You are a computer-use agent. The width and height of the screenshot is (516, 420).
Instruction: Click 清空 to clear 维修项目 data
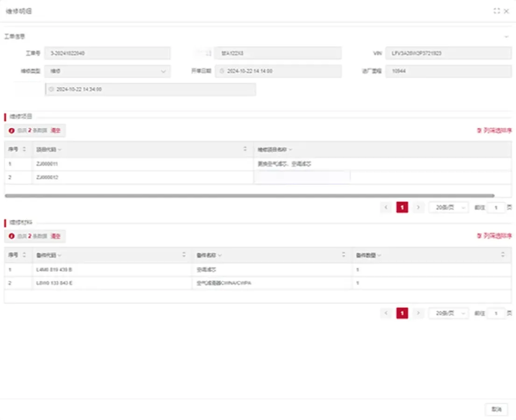[56, 131]
